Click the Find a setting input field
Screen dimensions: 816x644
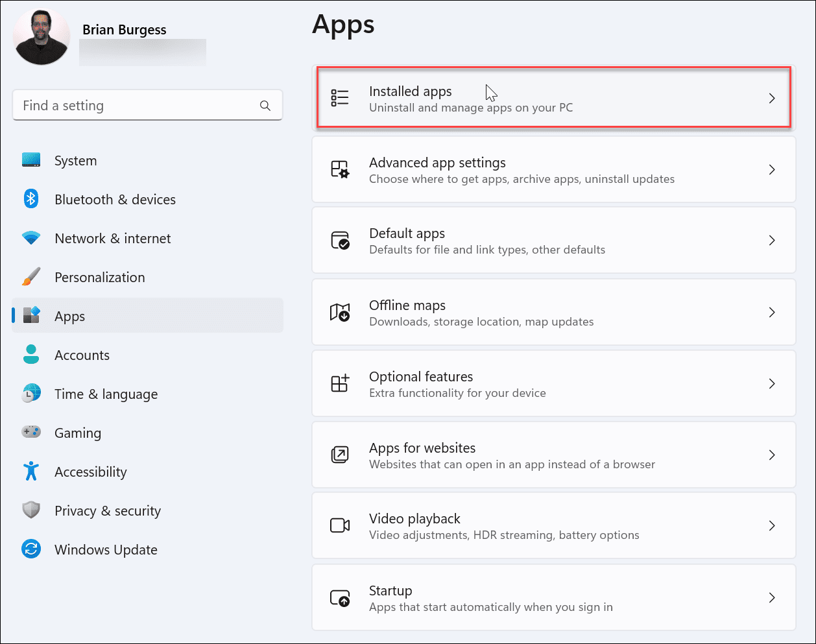click(130, 105)
